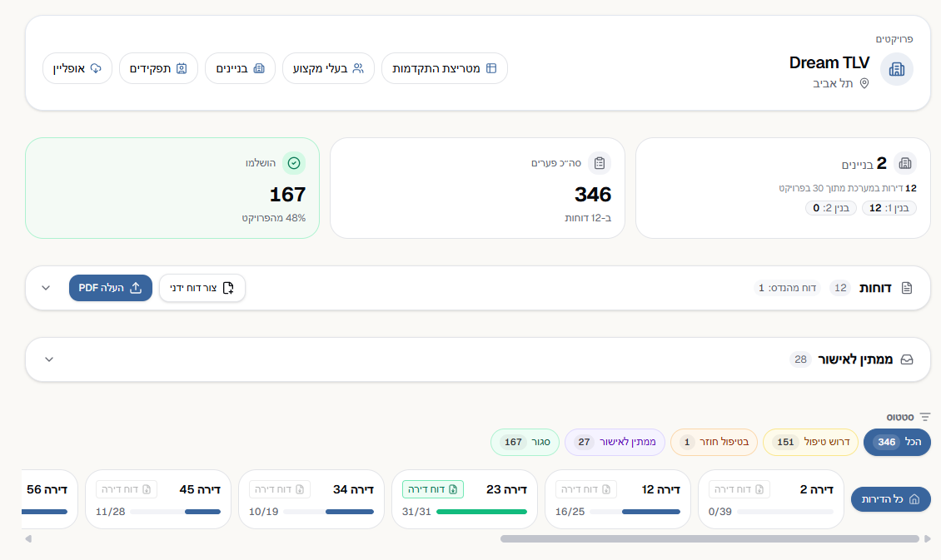This screenshot has height=560, width=941.
Task: Click the אופליין offline button
Action: pyautogui.click(x=77, y=68)
